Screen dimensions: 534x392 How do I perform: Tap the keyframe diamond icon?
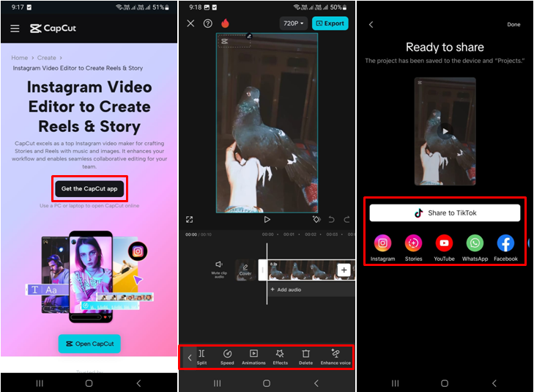click(316, 219)
